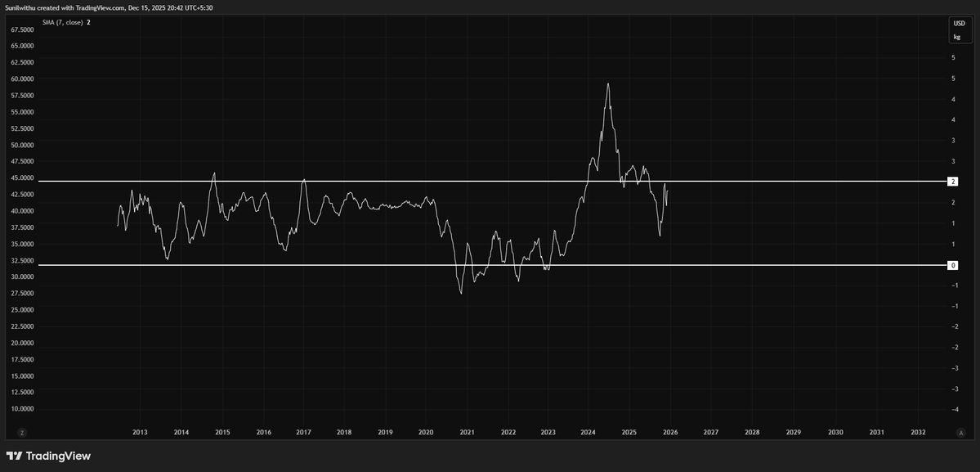Click the 2013 year label on time axis

[x=140, y=432]
